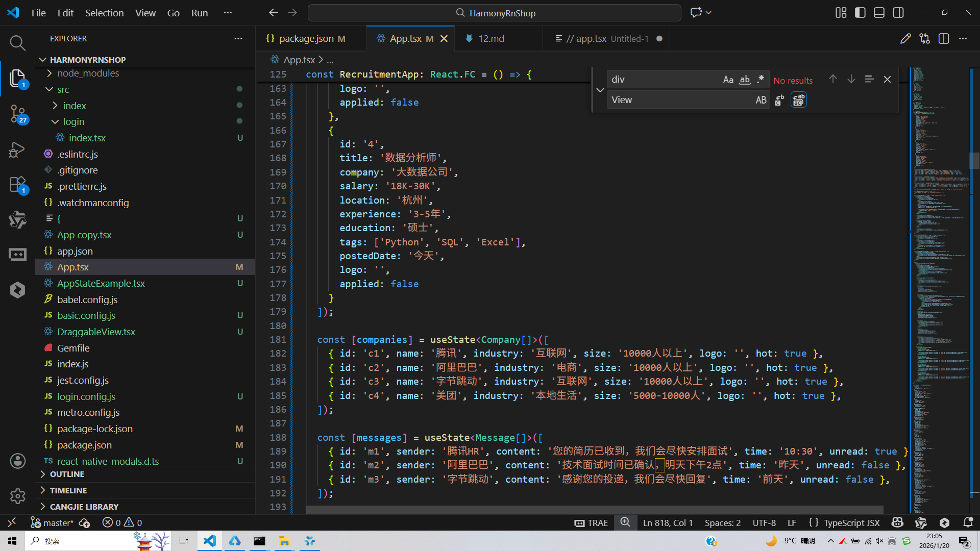Toggle Use Regular Expression option

pyautogui.click(x=761, y=80)
